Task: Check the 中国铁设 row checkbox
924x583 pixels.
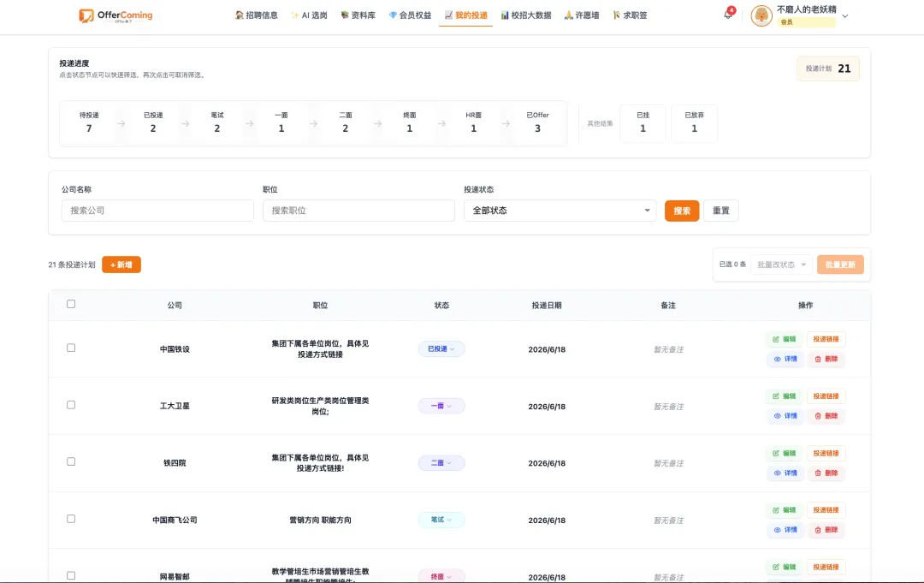Action: [x=71, y=348]
